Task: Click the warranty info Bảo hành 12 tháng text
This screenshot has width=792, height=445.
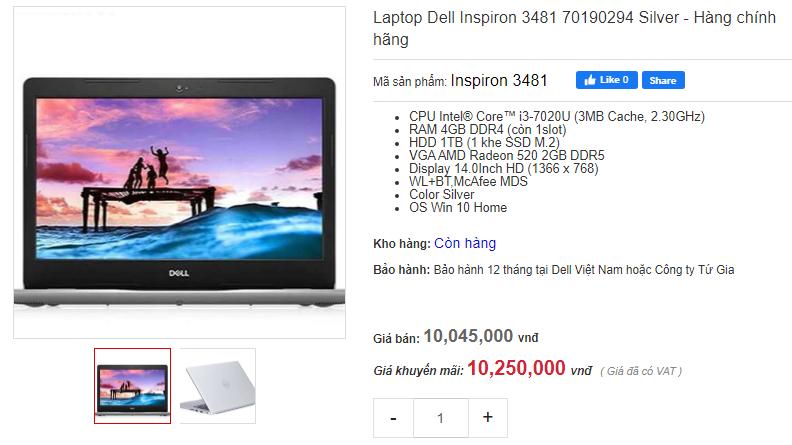Action: [x=584, y=270]
